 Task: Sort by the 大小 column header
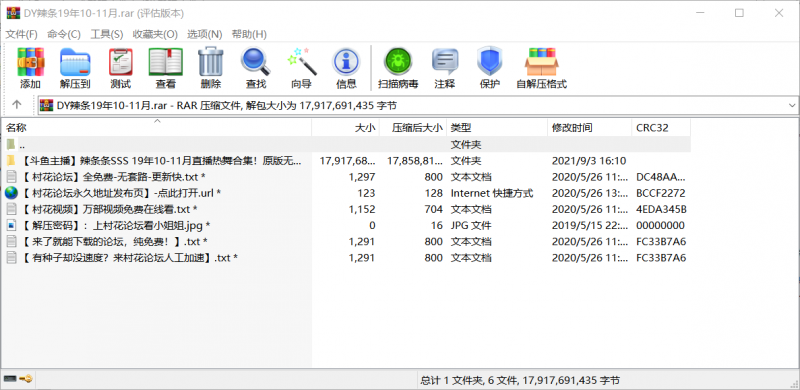tap(345, 128)
